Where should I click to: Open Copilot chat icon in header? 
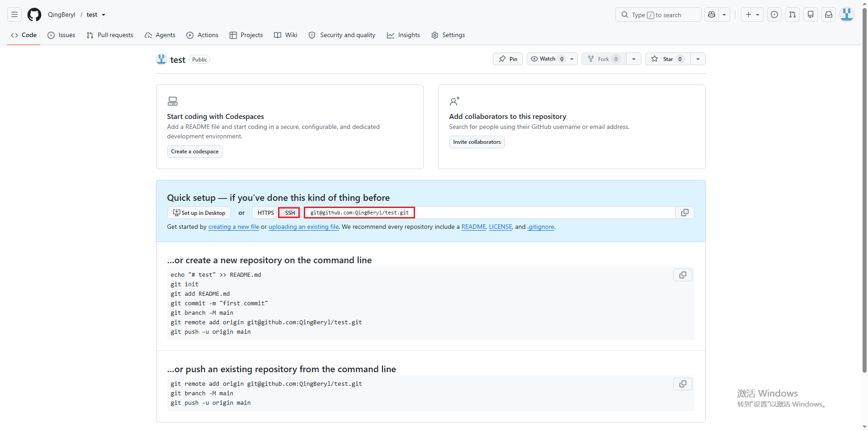tap(712, 15)
